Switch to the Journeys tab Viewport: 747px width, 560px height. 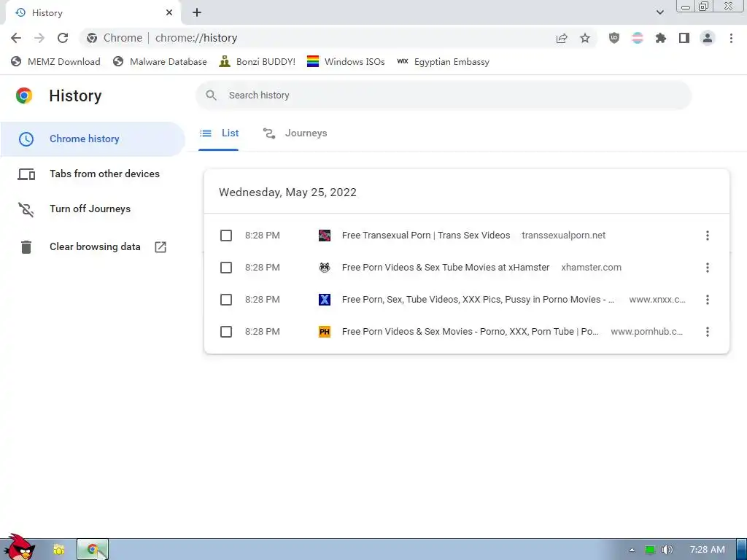click(295, 133)
